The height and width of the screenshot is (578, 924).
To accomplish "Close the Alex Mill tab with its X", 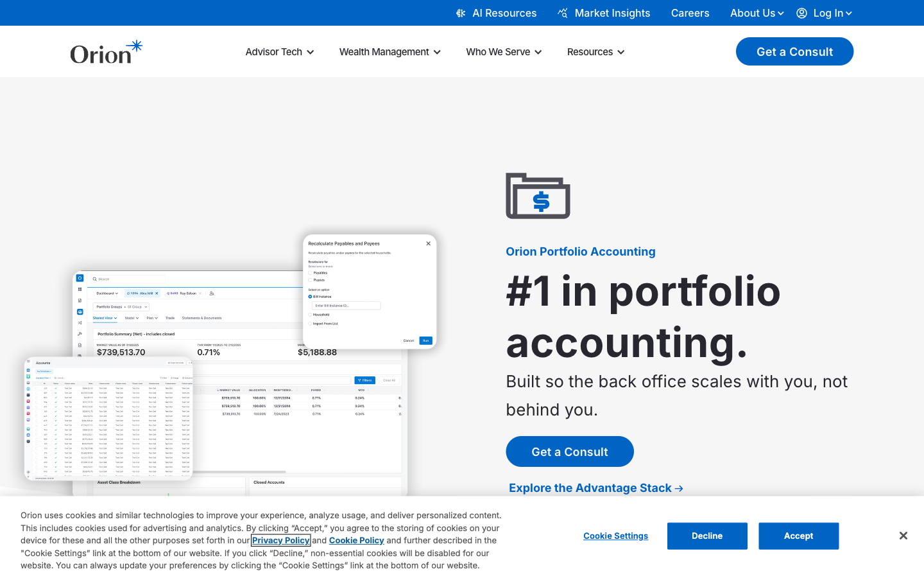I will point(157,293).
